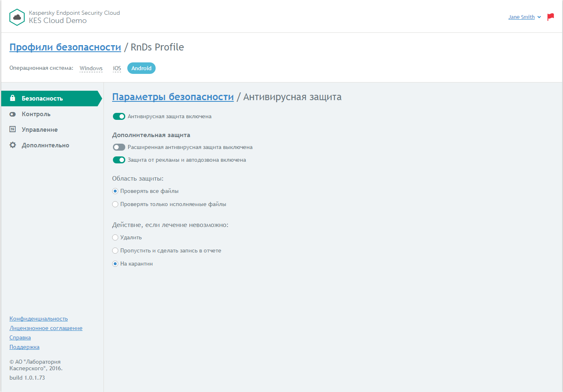Click the sliders icon beside Управление
Viewport: 563px width, 392px height.
13,129
